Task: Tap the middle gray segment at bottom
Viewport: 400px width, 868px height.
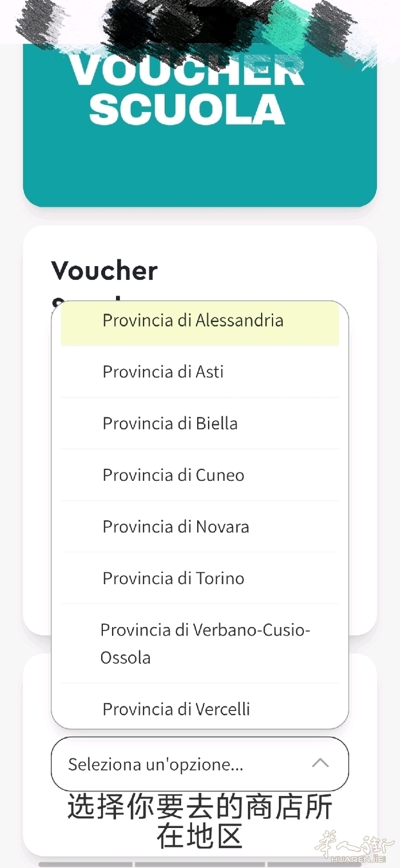Action: pos(199,865)
